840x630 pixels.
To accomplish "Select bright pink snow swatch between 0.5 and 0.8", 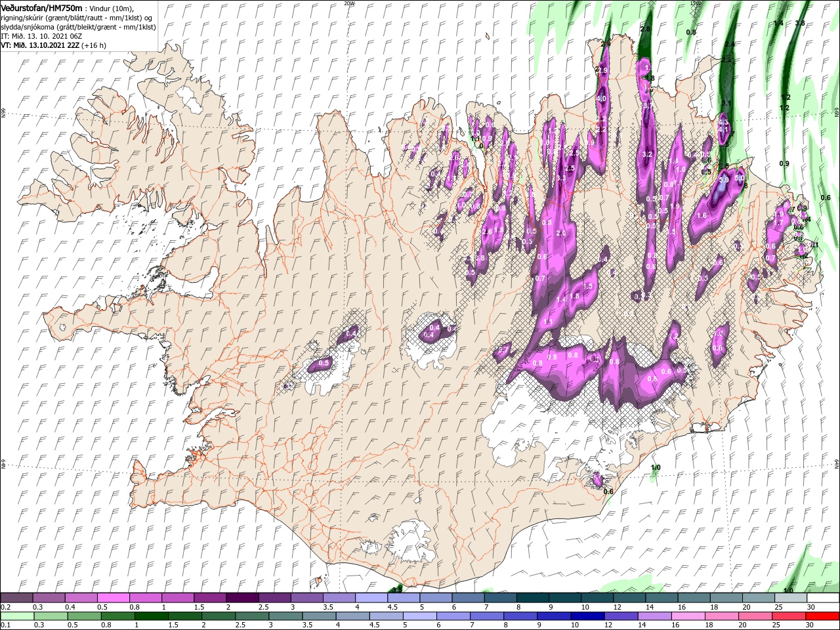I will click(x=113, y=598).
